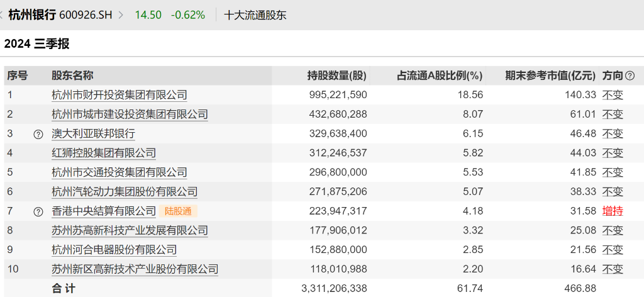This screenshot has height=297, width=644.
Task: Go to previous stock with left chevron
Action: (2, 15)
